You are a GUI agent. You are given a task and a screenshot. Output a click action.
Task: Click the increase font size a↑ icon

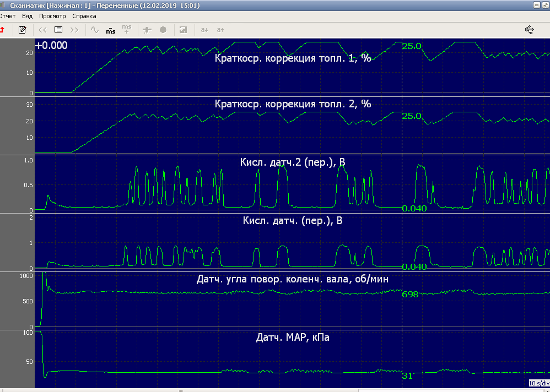220,30
